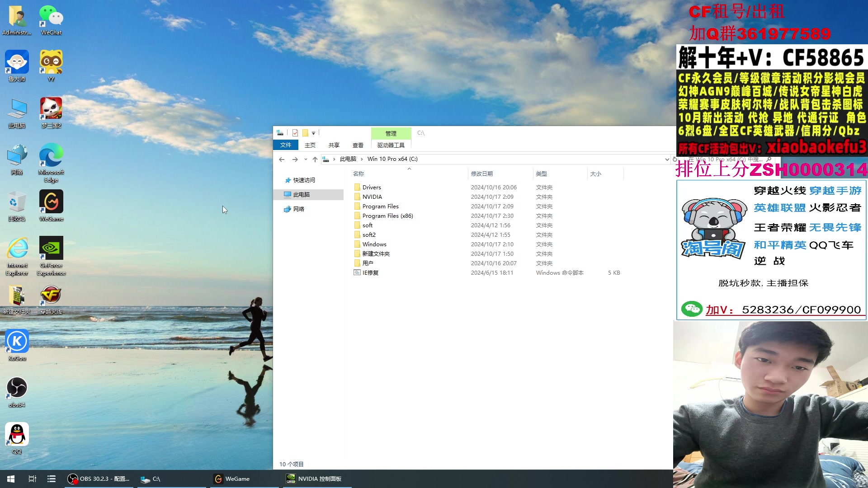868x488 pixels.
Task: Go back in Explorer navigation
Action: 282,159
